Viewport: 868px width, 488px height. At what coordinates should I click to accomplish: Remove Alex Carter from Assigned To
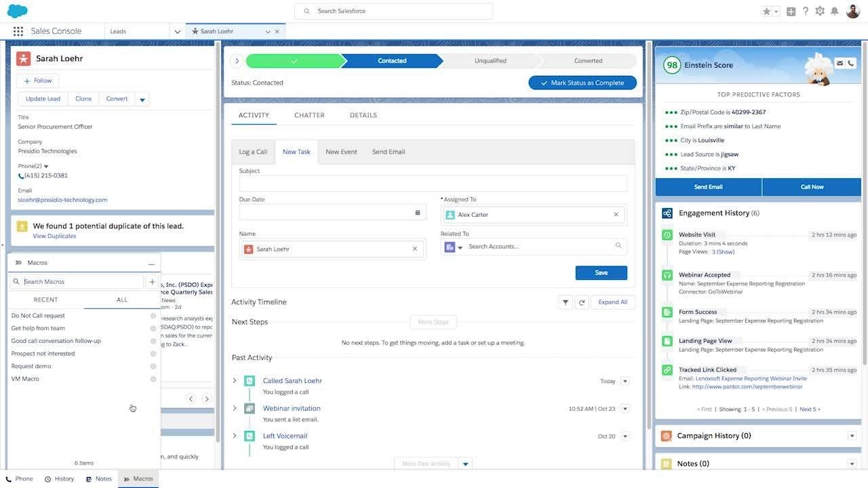point(616,214)
